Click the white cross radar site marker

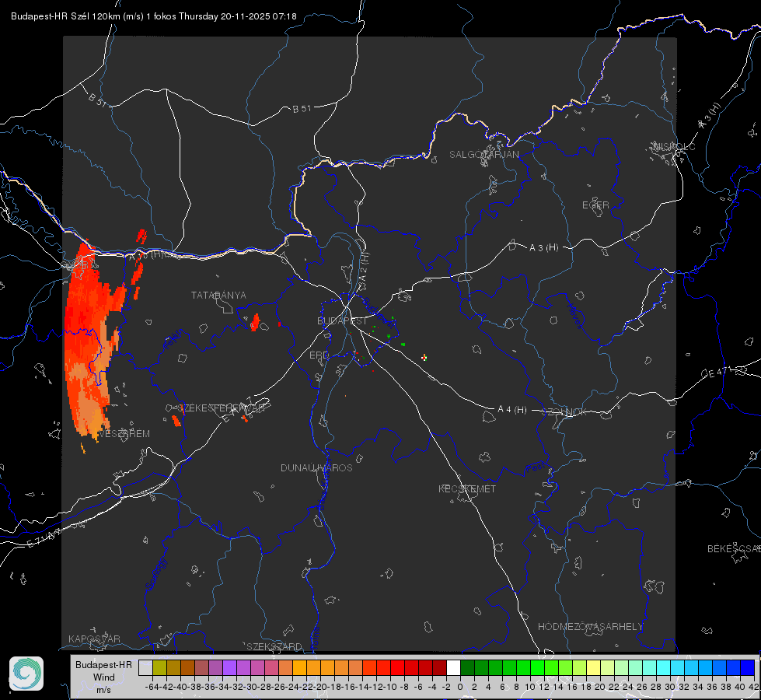click(x=424, y=358)
